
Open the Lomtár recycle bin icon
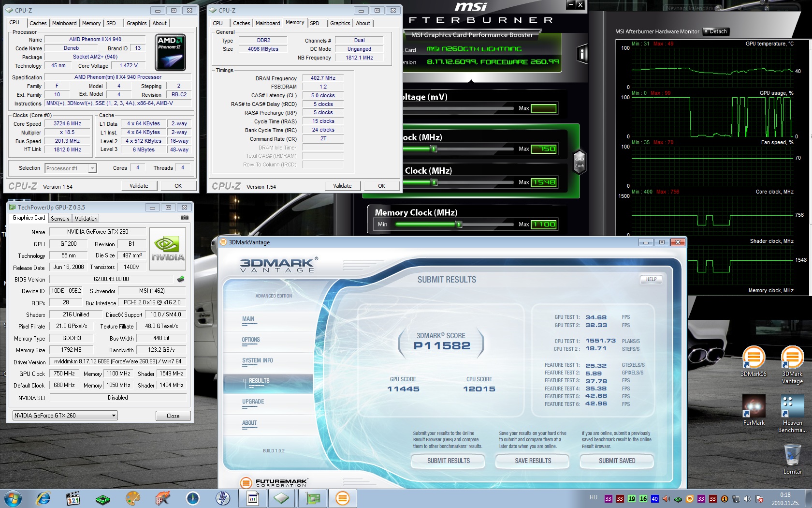[792, 460]
